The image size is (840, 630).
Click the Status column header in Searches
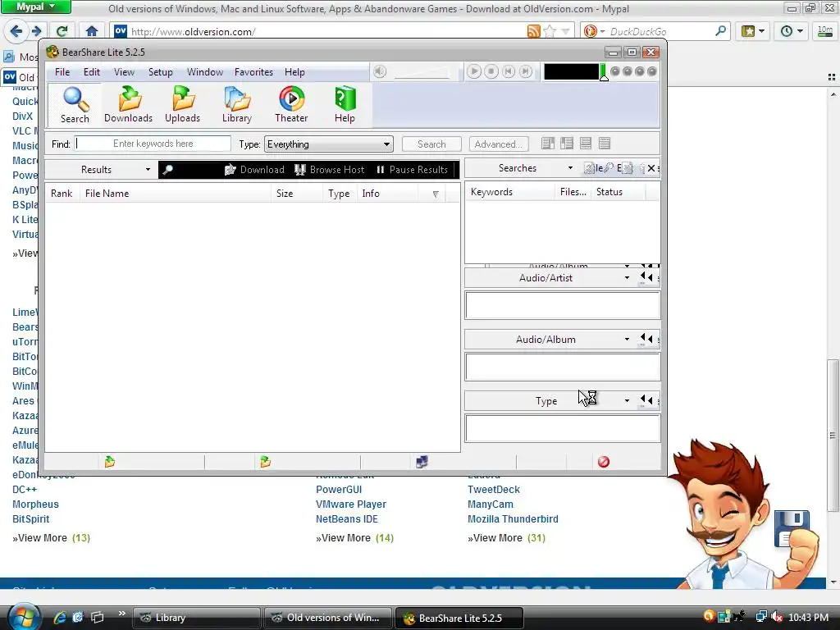coord(619,192)
